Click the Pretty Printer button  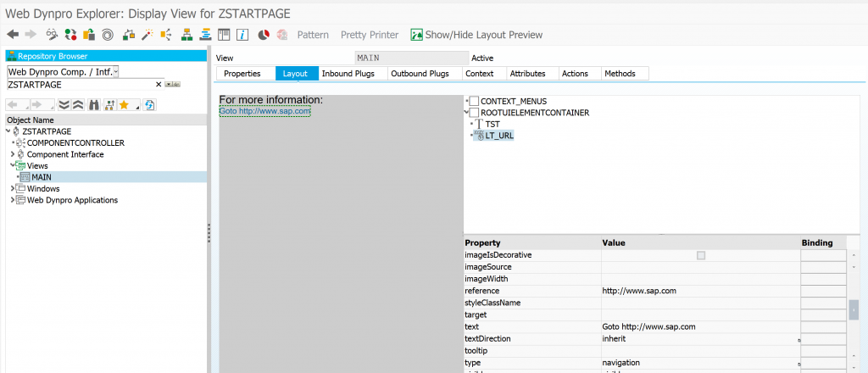pos(370,35)
